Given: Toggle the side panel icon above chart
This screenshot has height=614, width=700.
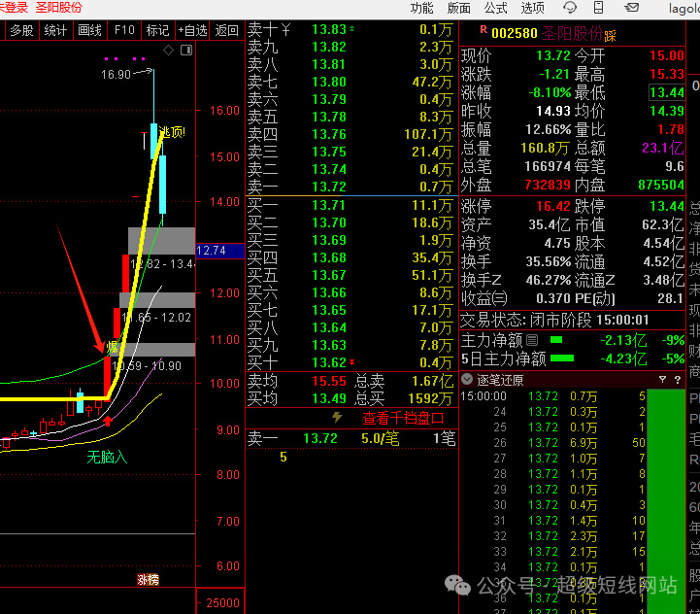Looking at the screenshot, I should pos(186,51).
